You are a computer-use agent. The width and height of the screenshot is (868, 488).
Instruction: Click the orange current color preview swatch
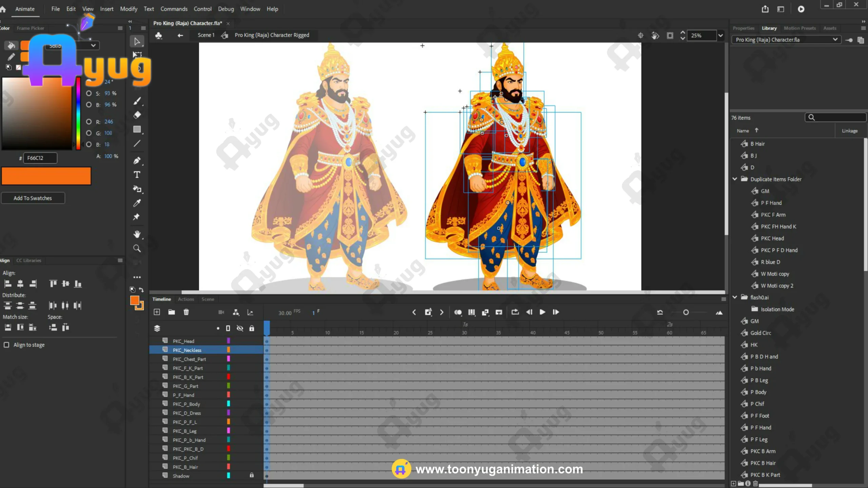tap(46, 176)
